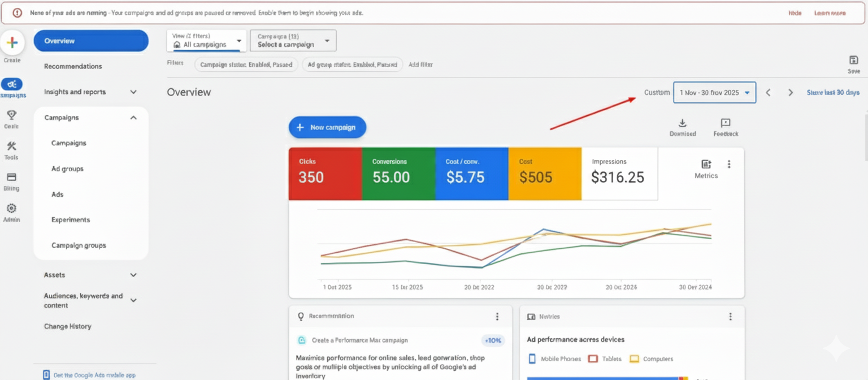Open the Select a campaign dropdown
Image resolution: width=868 pixels, height=380 pixels.
coord(293,41)
